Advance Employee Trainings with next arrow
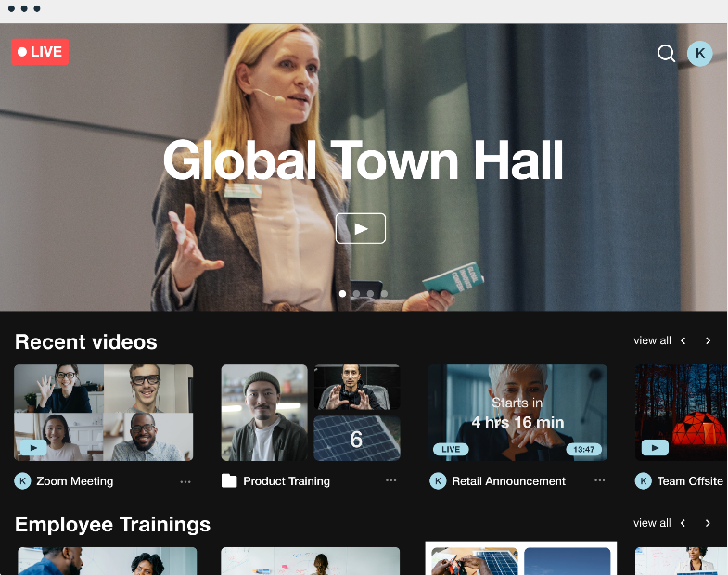 [x=708, y=523]
